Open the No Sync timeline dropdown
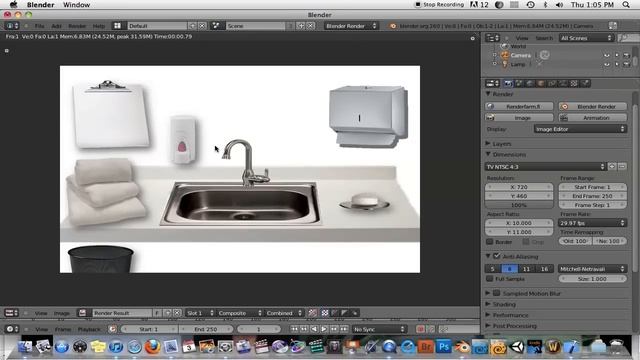The image size is (640, 360). tap(379, 329)
